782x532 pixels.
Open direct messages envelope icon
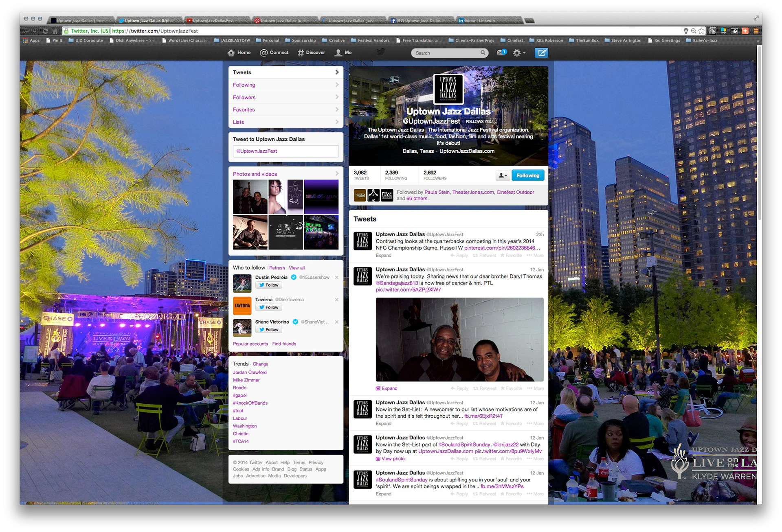(501, 52)
